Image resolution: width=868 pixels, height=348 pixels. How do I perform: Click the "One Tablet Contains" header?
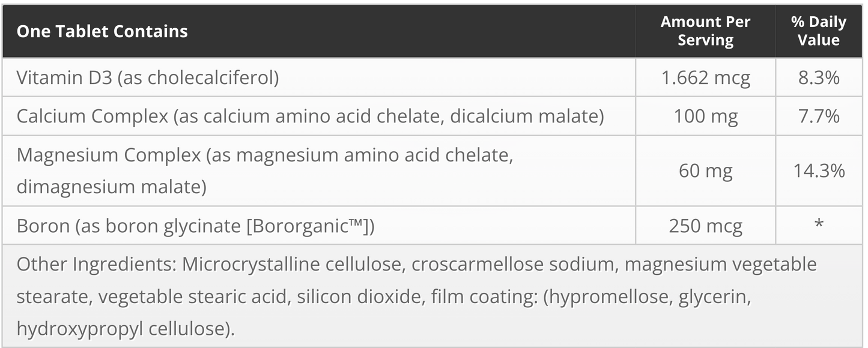(x=102, y=31)
